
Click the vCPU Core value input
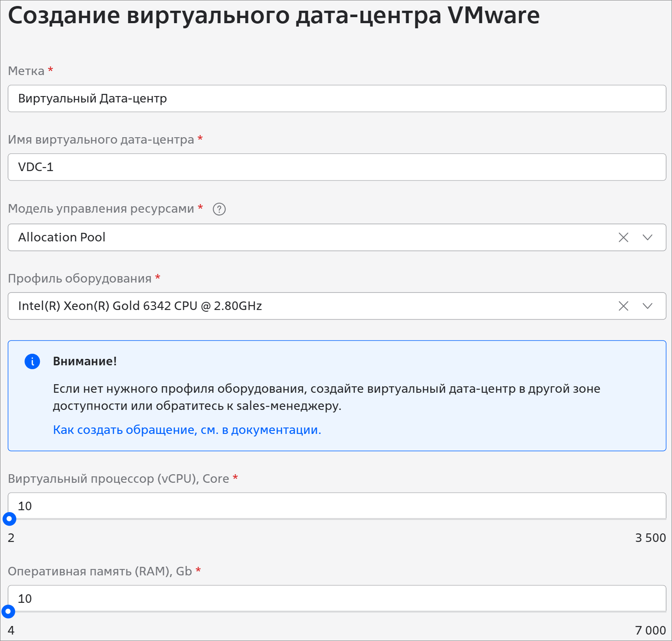coord(337,506)
